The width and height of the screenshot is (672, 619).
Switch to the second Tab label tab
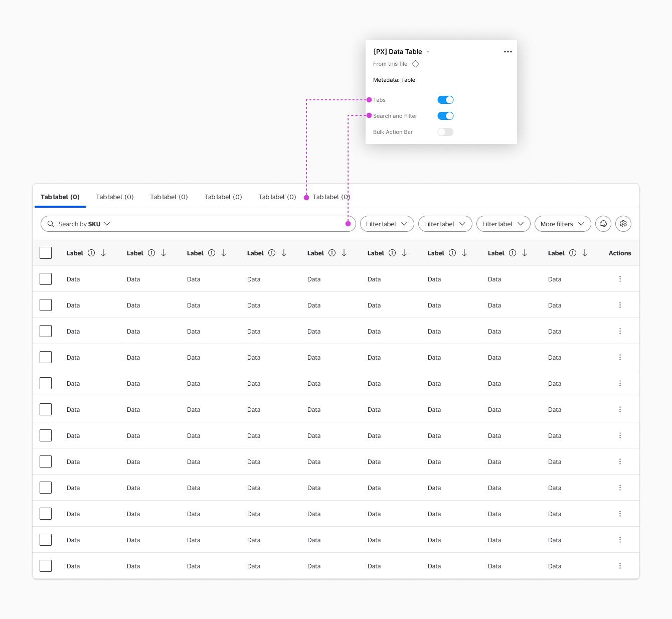[115, 197]
